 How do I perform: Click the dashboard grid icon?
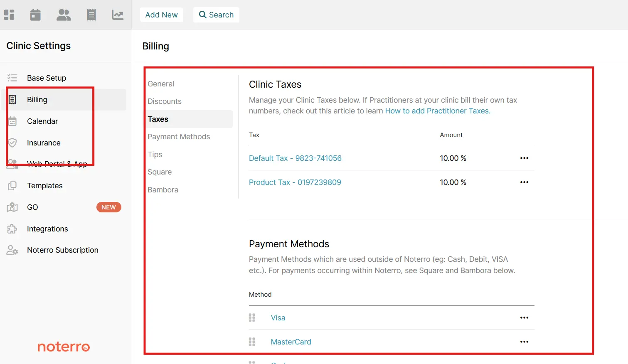pos(9,15)
